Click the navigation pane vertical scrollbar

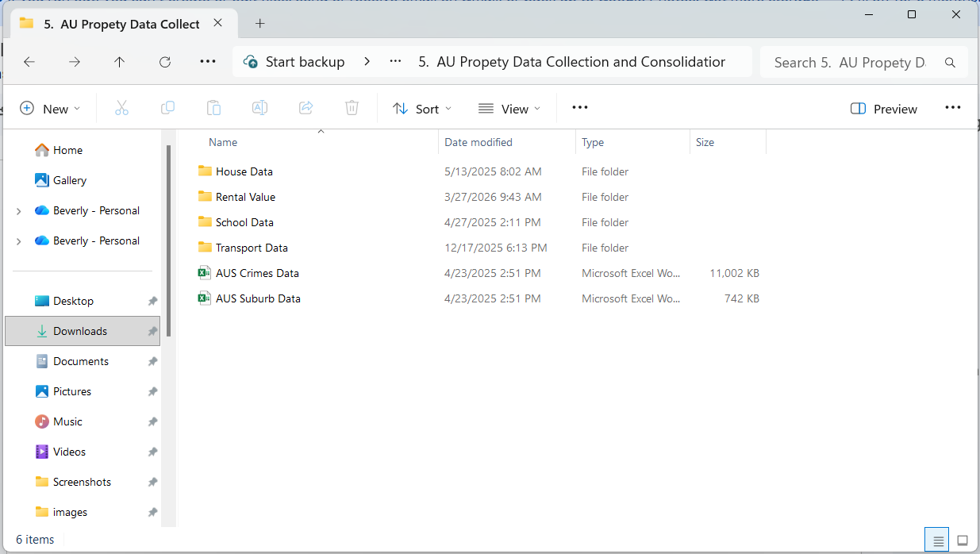pos(168,238)
